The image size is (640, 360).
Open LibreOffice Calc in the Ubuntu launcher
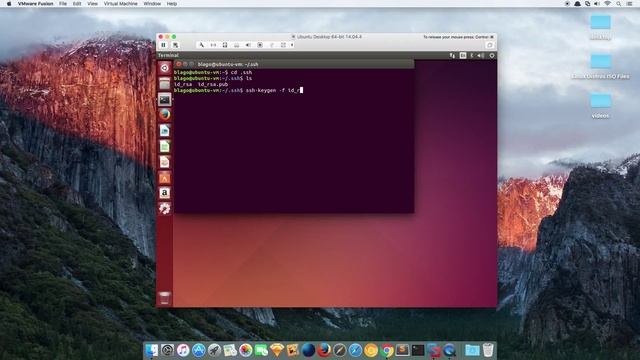click(x=164, y=146)
